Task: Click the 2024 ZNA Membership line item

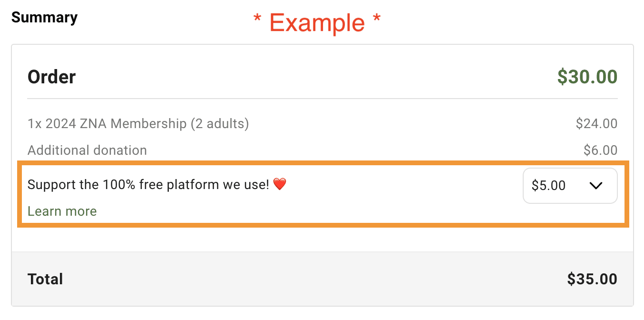Action: pyautogui.click(x=138, y=124)
